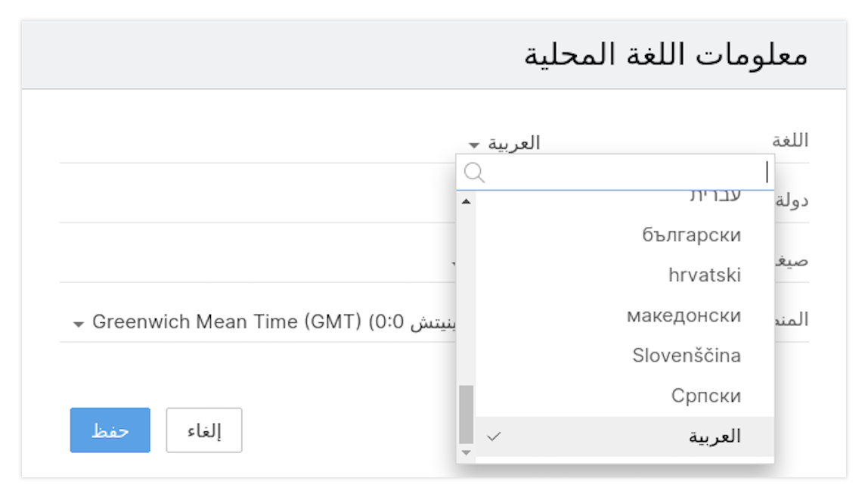Click the اللغة field label
The width and height of the screenshot is (868, 497).
(789, 141)
